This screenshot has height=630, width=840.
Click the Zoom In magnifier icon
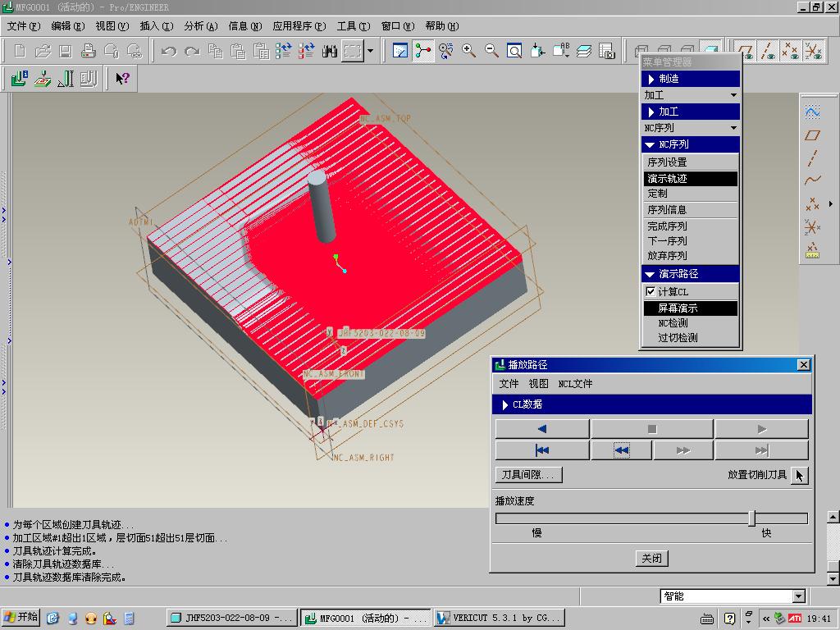pyautogui.click(x=468, y=51)
